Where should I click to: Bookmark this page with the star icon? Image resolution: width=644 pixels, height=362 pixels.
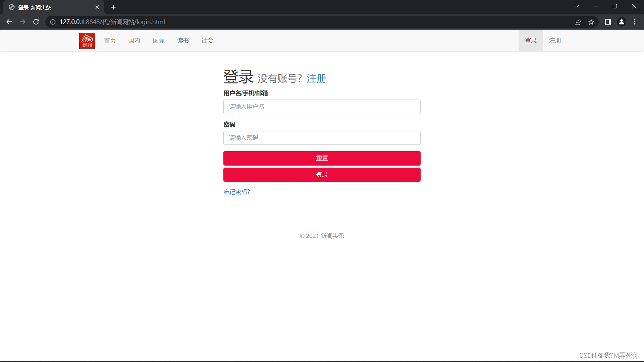591,22
